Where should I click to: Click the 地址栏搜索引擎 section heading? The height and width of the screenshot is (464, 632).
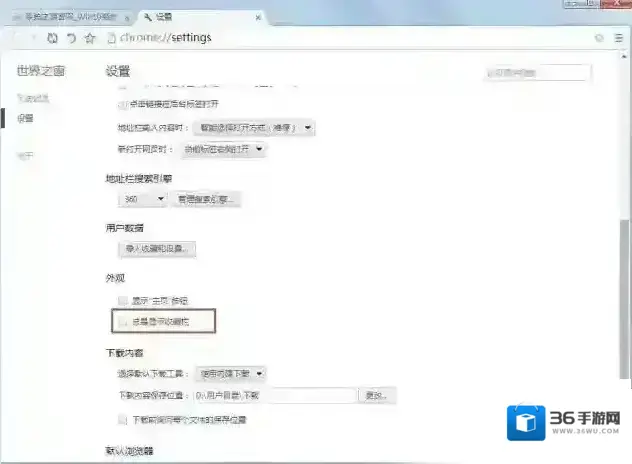(x=139, y=179)
